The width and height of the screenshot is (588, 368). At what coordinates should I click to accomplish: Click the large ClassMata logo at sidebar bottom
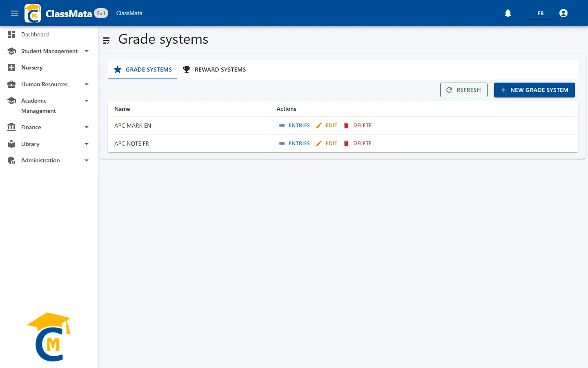point(49,337)
